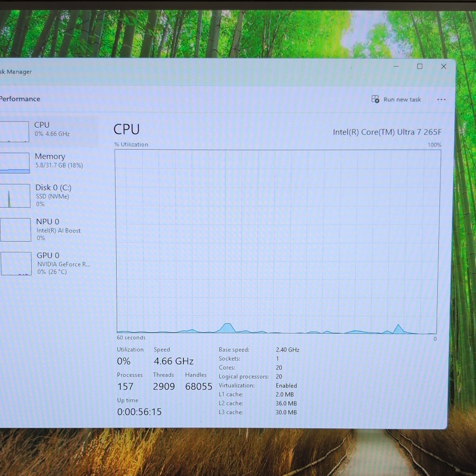476x476 pixels.
Task: Open the three-dot more options menu
Action: (x=441, y=100)
